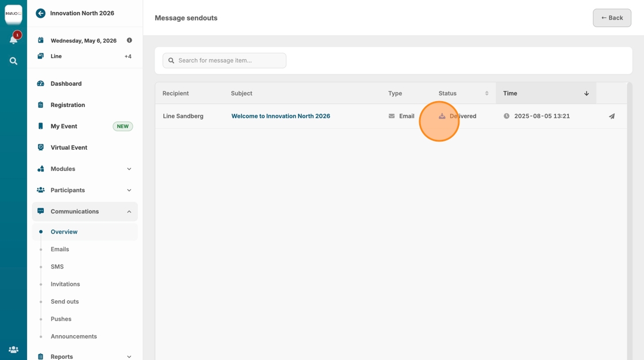Click the Communications chat icon
Viewport: 644px width, 360px height.
(41, 211)
